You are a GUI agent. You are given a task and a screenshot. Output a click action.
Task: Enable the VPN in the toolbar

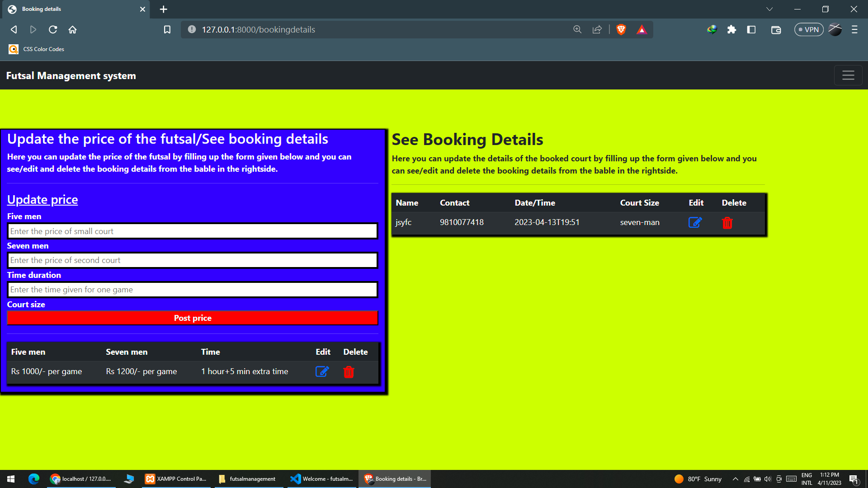pos(809,29)
